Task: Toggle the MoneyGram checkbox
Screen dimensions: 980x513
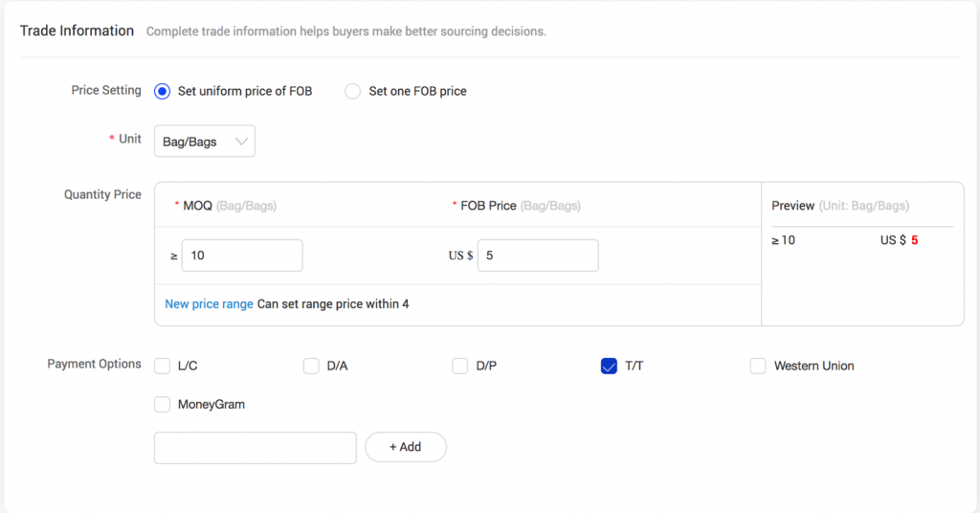Action: pos(163,405)
